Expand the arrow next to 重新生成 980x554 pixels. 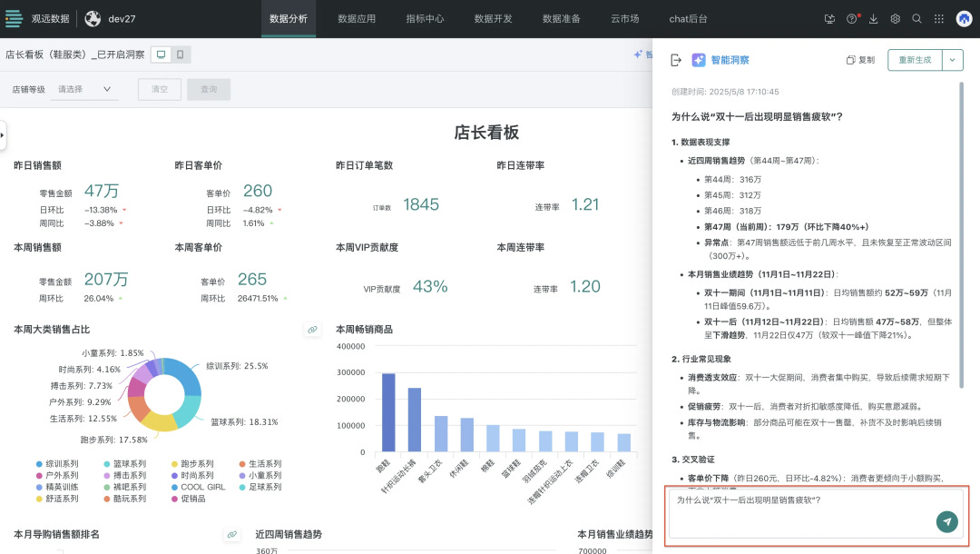(953, 60)
